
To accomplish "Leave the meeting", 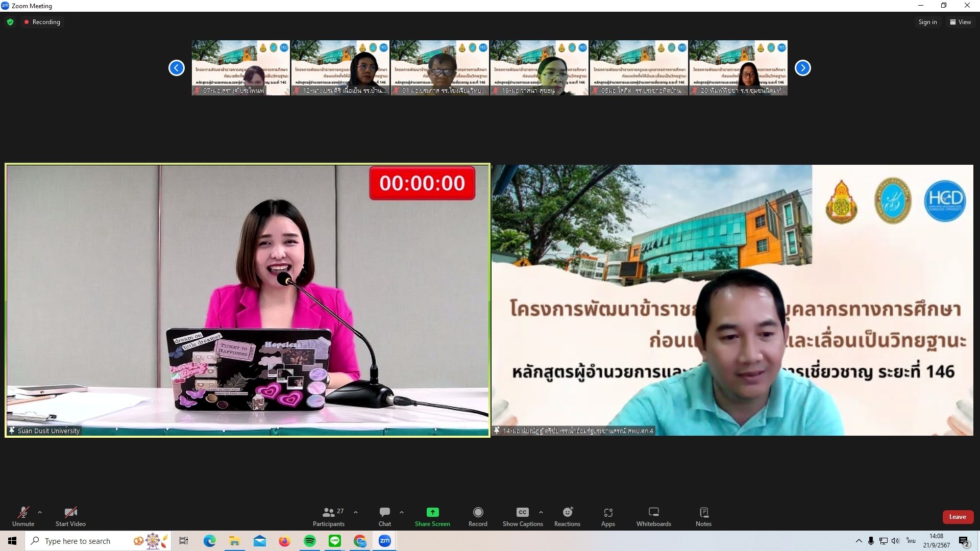I will click(x=958, y=517).
